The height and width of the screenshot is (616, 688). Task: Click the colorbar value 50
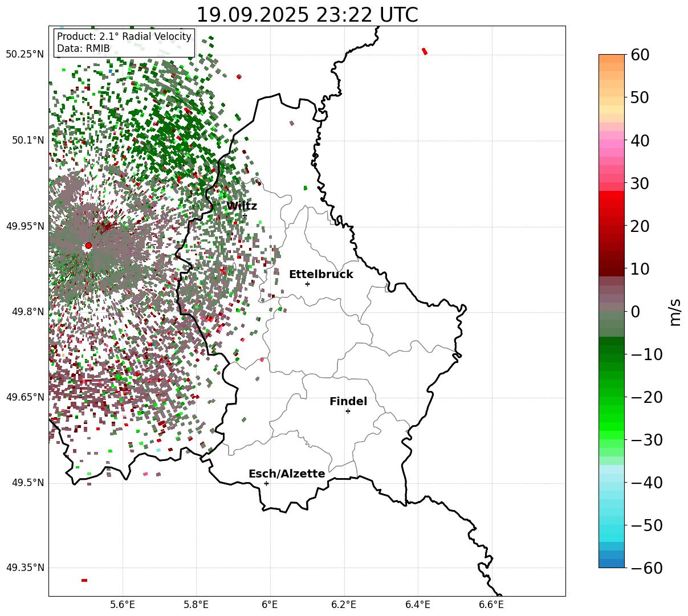639,97
